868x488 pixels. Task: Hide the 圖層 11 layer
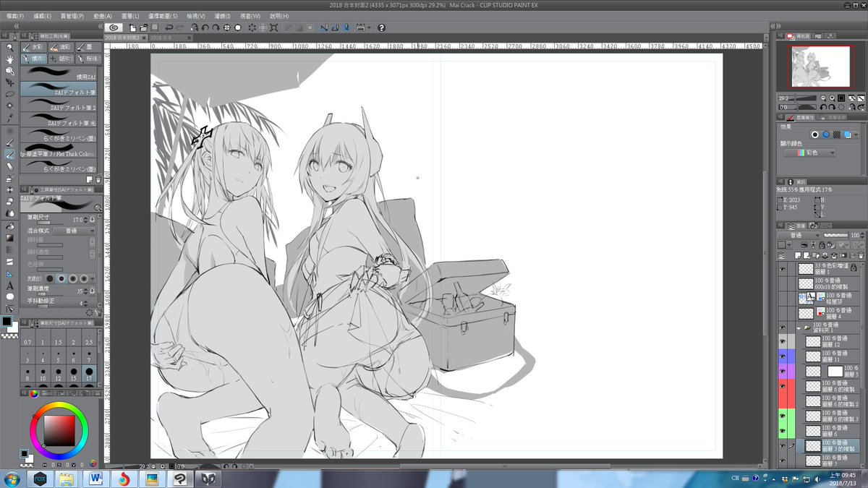pyautogui.click(x=782, y=356)
